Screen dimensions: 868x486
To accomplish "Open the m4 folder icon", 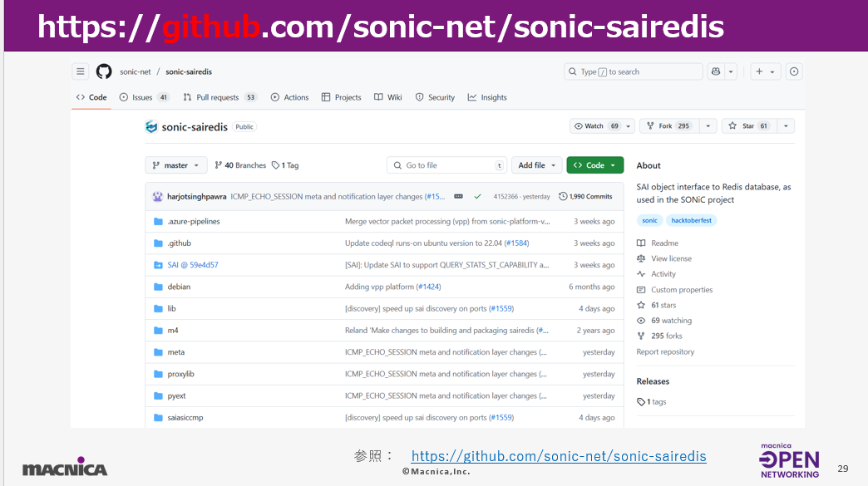I will [158, 331].
